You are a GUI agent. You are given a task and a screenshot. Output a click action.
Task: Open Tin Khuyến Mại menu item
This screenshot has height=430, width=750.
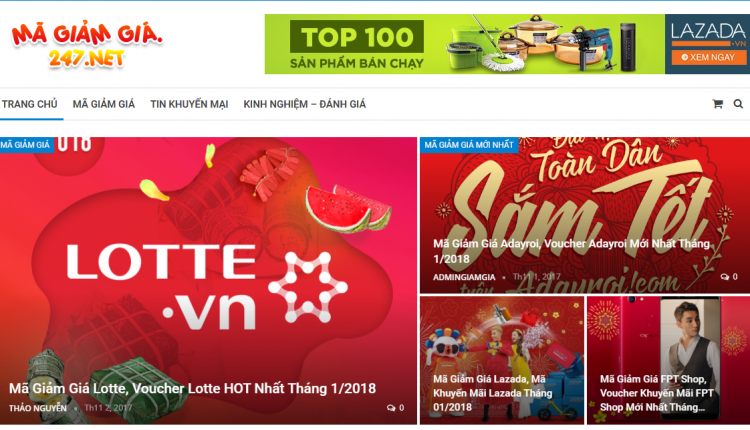point(189,104)
